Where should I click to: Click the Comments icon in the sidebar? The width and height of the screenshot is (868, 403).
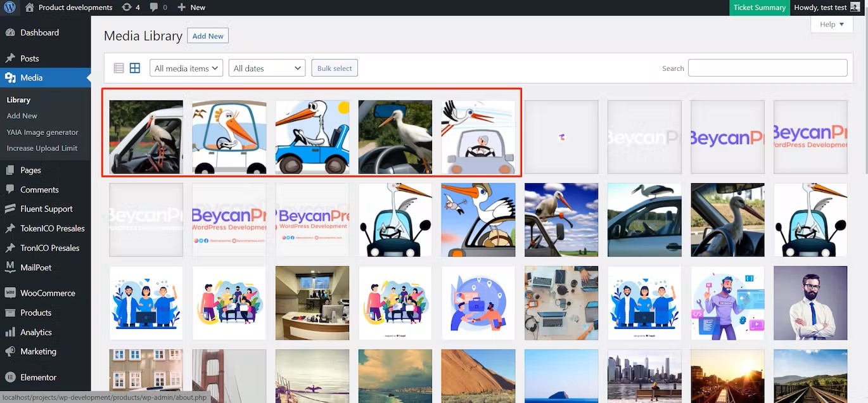click(x=10, y=189)
